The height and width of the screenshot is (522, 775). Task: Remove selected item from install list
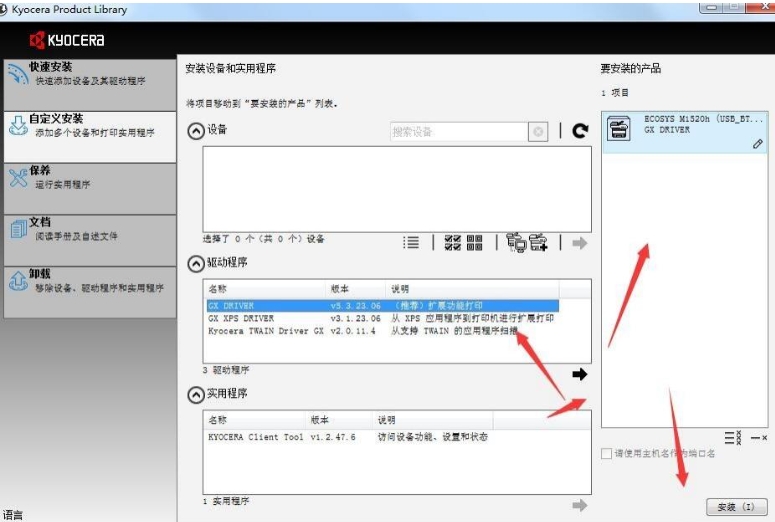click(758, 438)
